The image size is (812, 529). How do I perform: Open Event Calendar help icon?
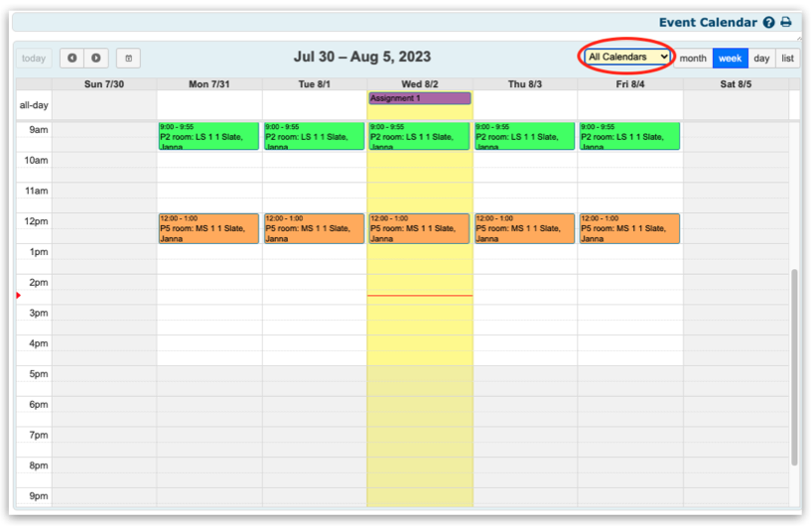(769, 22)
